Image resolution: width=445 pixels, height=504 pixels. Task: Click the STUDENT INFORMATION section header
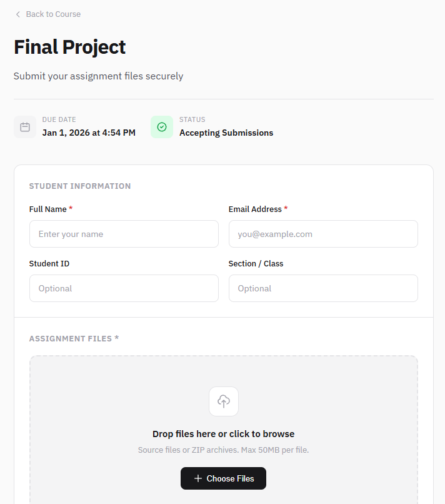click(x=80, y=186)
